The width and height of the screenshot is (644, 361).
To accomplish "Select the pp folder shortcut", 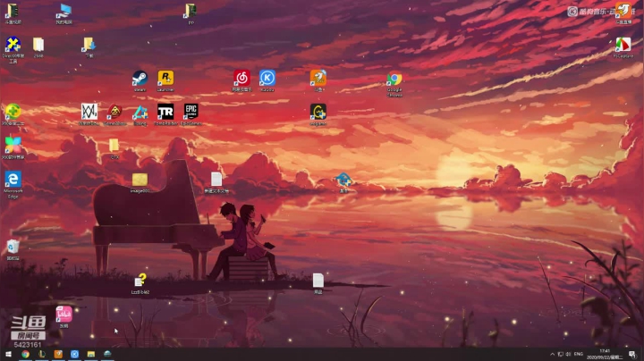I will pyautogui.click(x=191, y=13).
